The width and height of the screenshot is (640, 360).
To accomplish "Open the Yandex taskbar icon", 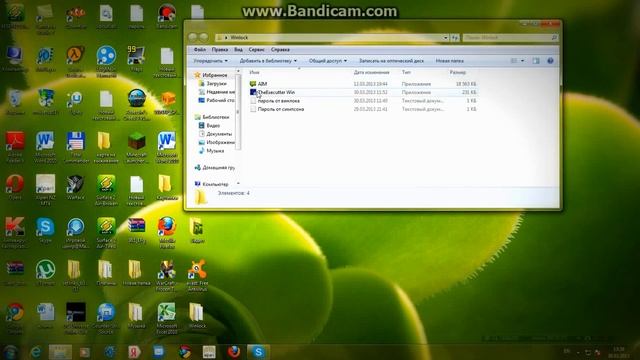I will [x=134, y=352].
